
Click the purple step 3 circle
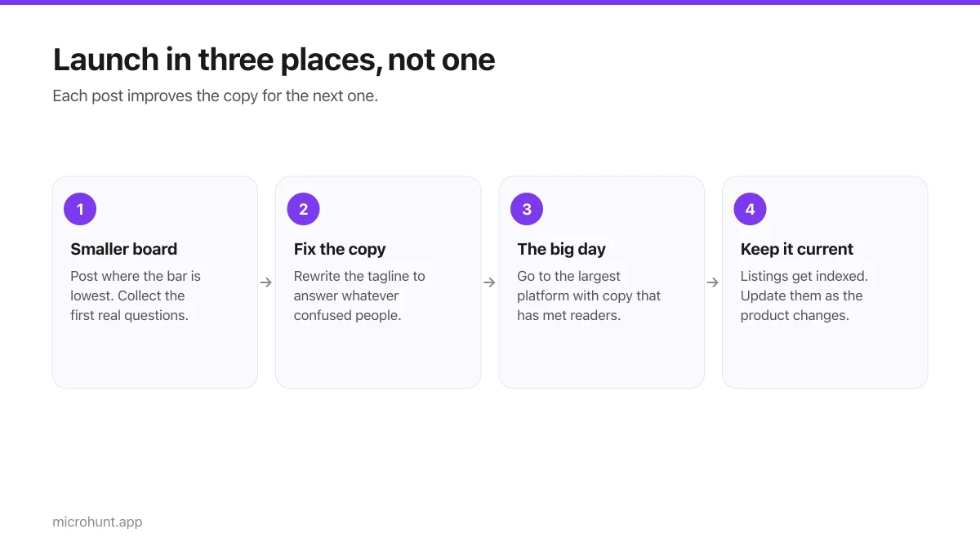coord(527,209)
